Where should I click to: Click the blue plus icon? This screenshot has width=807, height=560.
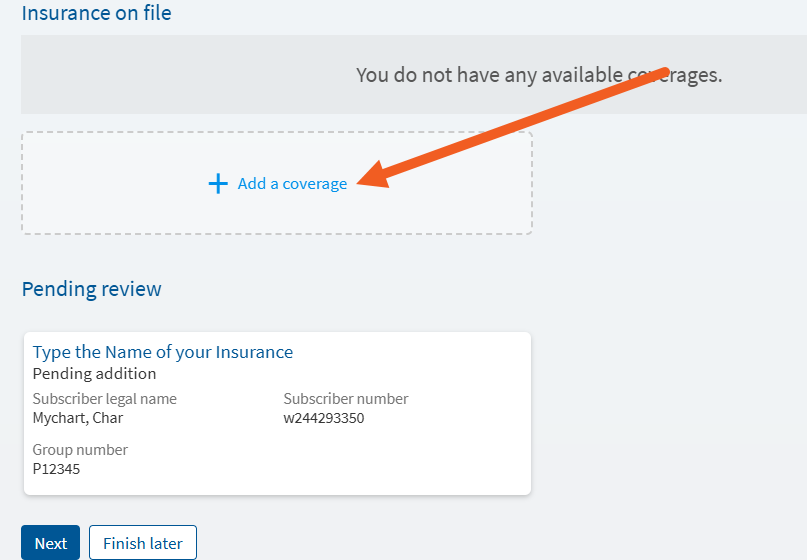click(x=218, y=184)
